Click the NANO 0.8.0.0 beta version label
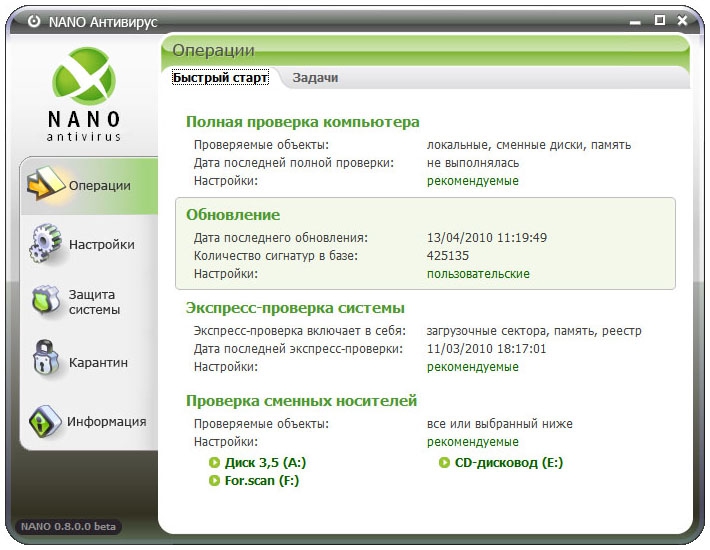This screenshot has width=710, height=550. click(x=68, y=526)
